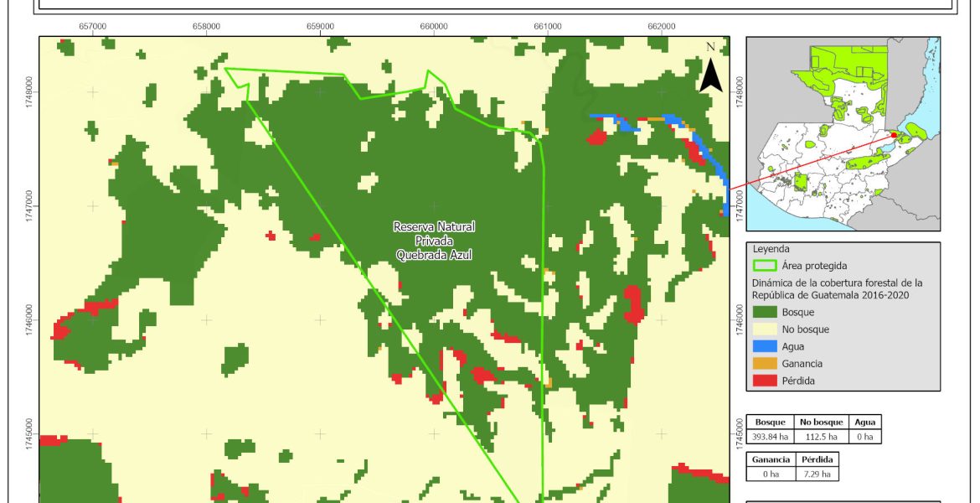Pick the Agua blue legend swatch

coord(766,346)
